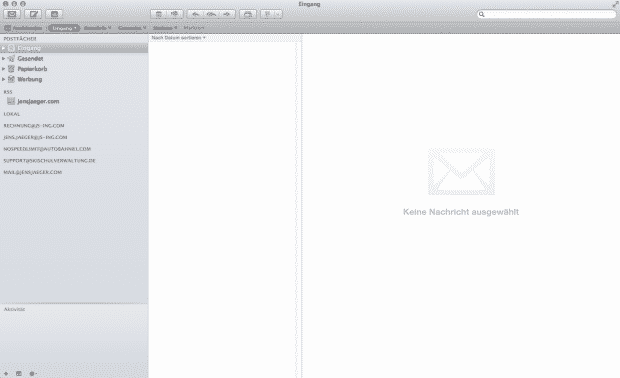The height and width of the screenshot is (378, 620).
Task: Select JENS.JAEGER@JS-ING.COM account header
Action: pyautogui.click(x=35, y=137)
